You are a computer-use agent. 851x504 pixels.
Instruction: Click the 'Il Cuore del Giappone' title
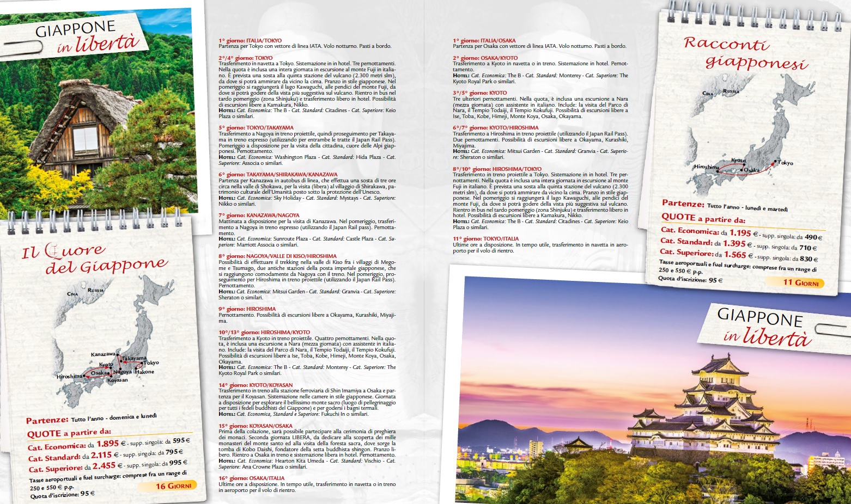point(94,259)
